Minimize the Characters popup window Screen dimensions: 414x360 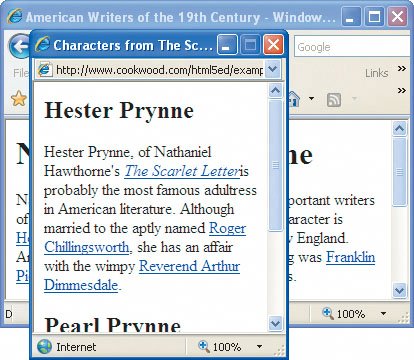(x=227, y=44)
